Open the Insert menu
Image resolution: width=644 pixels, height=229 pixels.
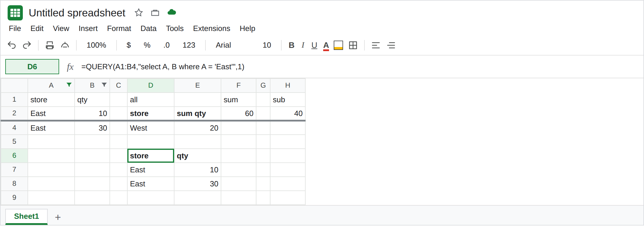(x=88, y=29)
